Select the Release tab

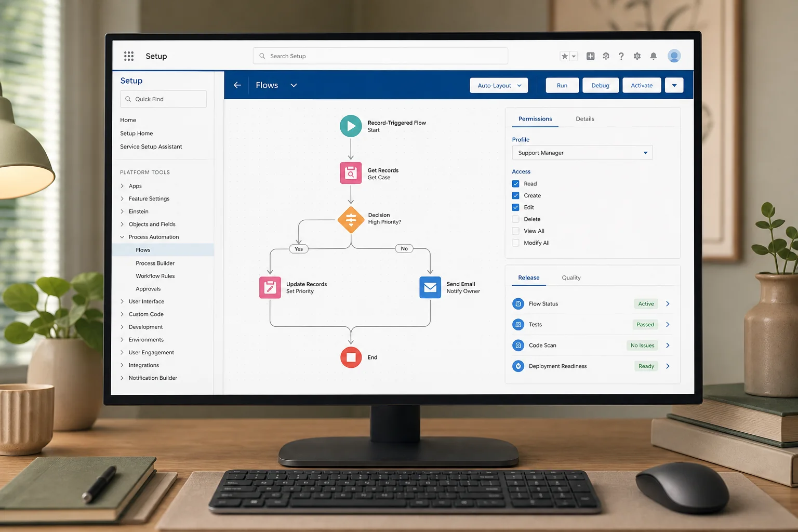pyautogui.click(x=529, y=278)
